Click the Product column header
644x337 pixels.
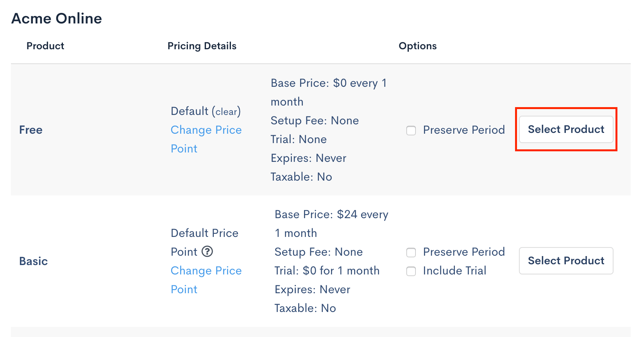pyautogui.click(x=45, y=46)
